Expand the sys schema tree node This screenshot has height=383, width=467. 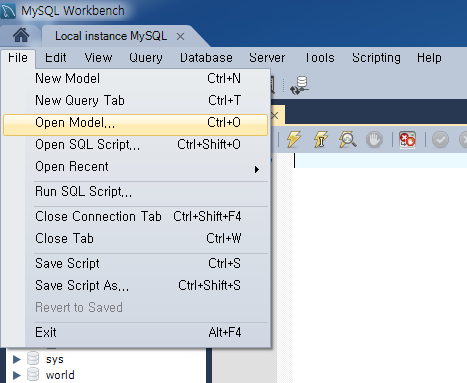point(16,359)
